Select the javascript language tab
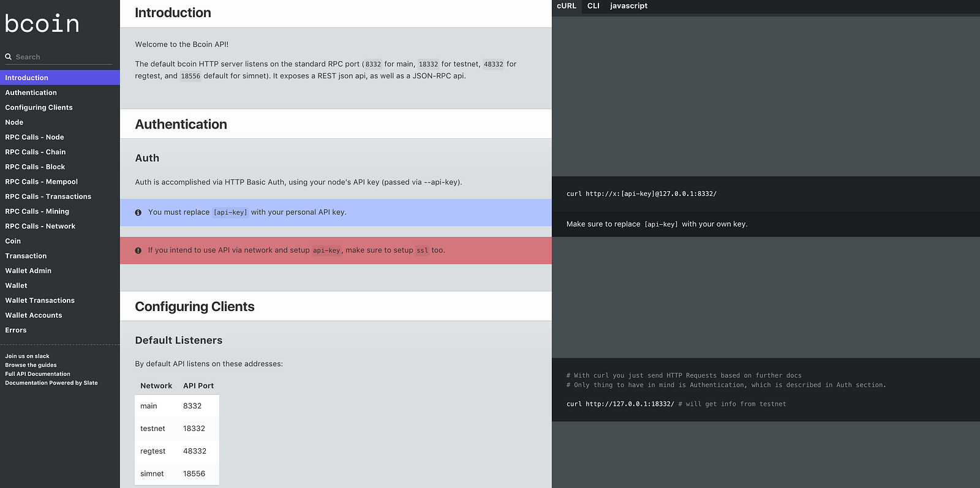 (x=628, y=6)
